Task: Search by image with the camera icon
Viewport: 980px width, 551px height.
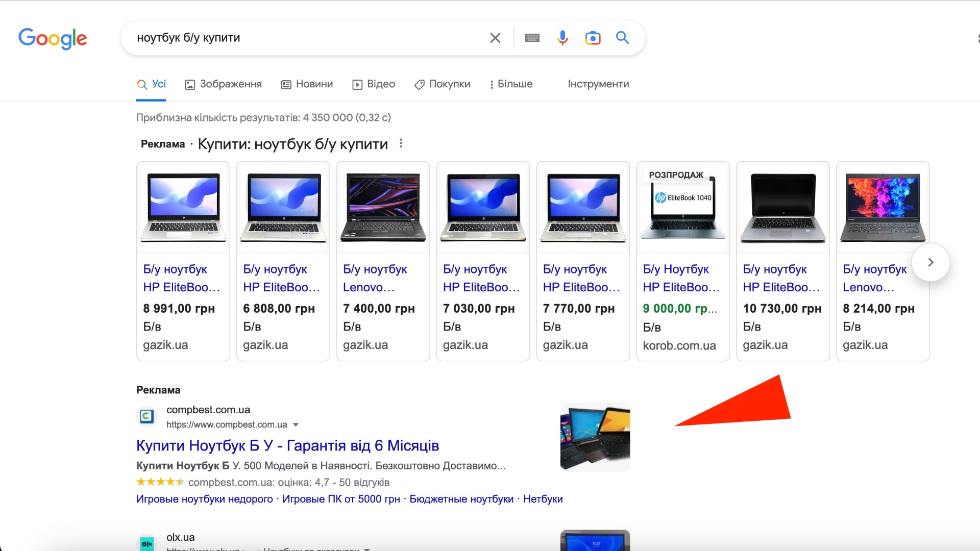Action: click(593, 38)
